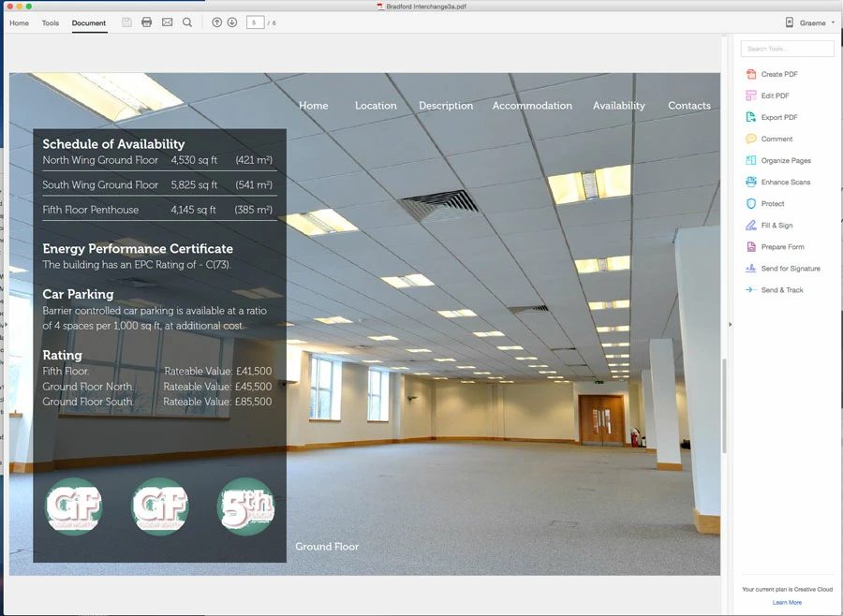
Task: Click the 5th Floor round badge
Action: [245, 506]
